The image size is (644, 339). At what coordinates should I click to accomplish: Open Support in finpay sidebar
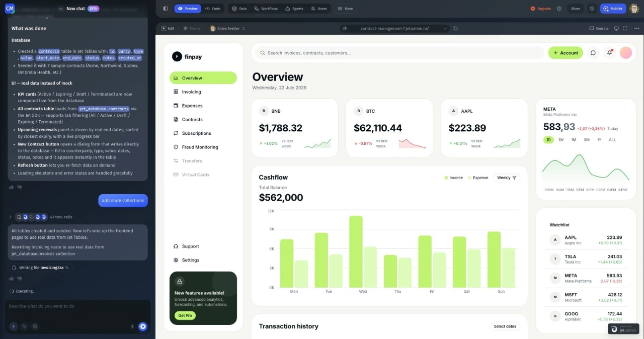[203, 246]
